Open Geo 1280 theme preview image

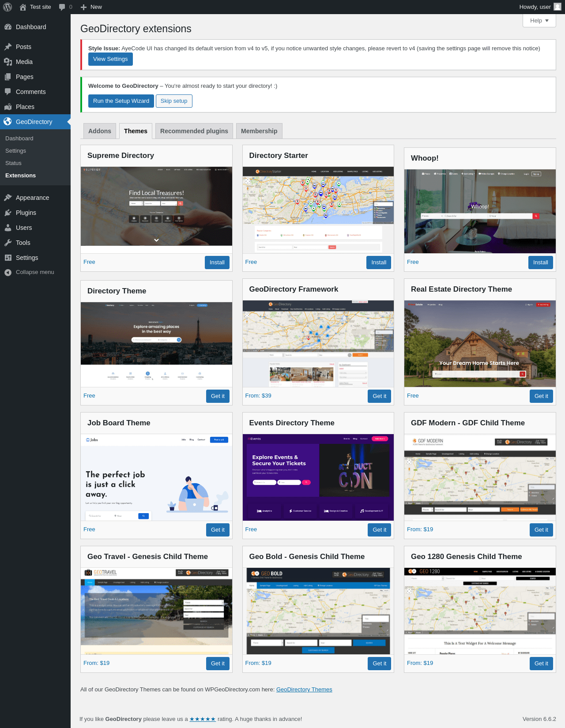[x=480, y=611]
